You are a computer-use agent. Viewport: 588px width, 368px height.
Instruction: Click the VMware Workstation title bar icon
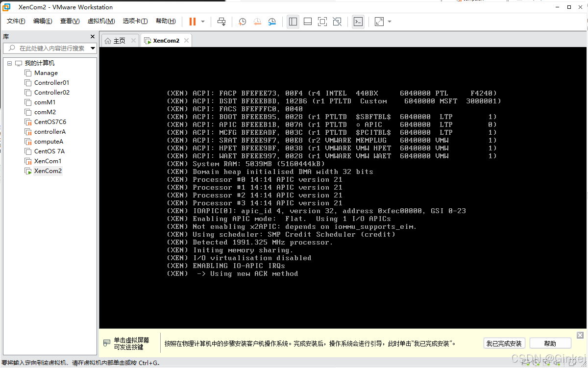[7, 7]
